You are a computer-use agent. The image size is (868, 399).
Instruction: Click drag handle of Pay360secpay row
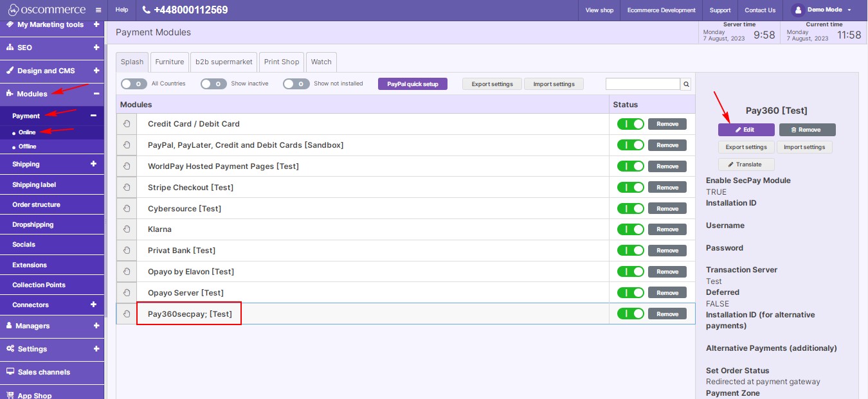pyautogui.click(x=127, y=314)
